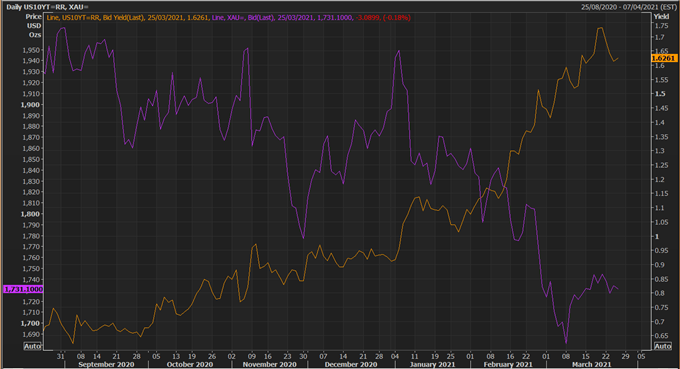Select October 2020 on the time axis
The image size is (680, 369).
(190, 364)
